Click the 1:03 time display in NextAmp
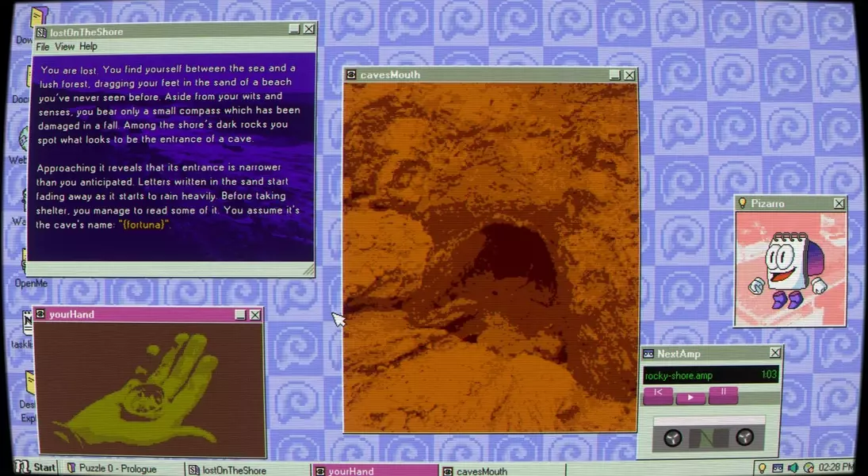This screenshot has width=868, height=476. pyautogui.click(x=769, y=374)
